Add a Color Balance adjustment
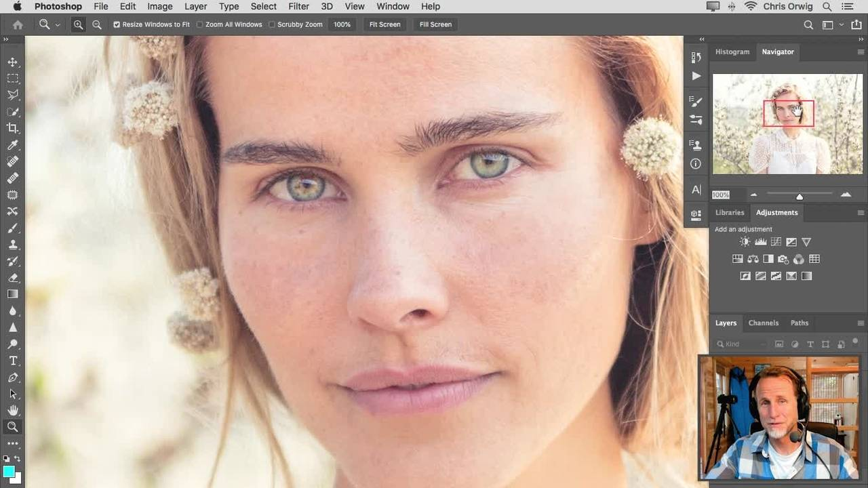This screenshot has height=488, width=868. [x=753, y=259]
